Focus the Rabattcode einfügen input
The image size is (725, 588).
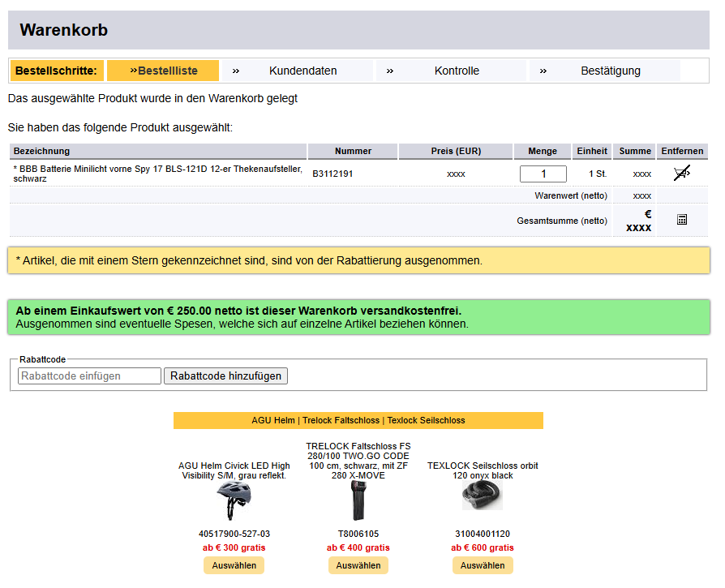[x=89, y=376]
